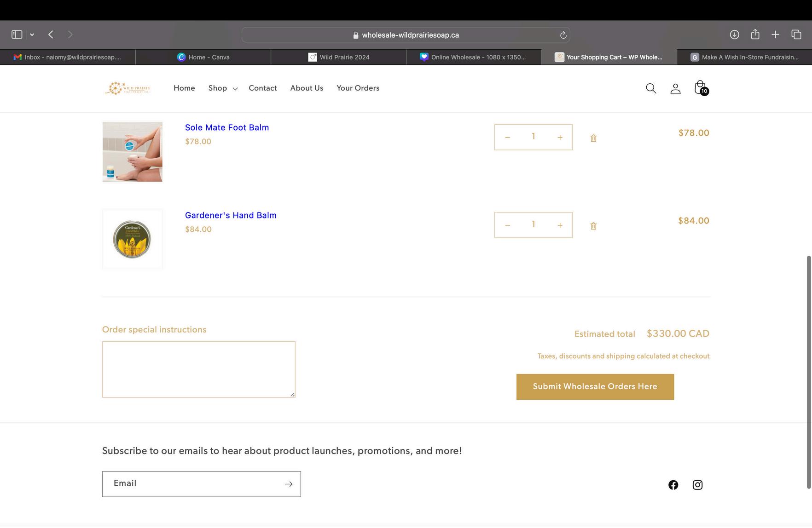Switch to the Online Wholesale tab

474,57
